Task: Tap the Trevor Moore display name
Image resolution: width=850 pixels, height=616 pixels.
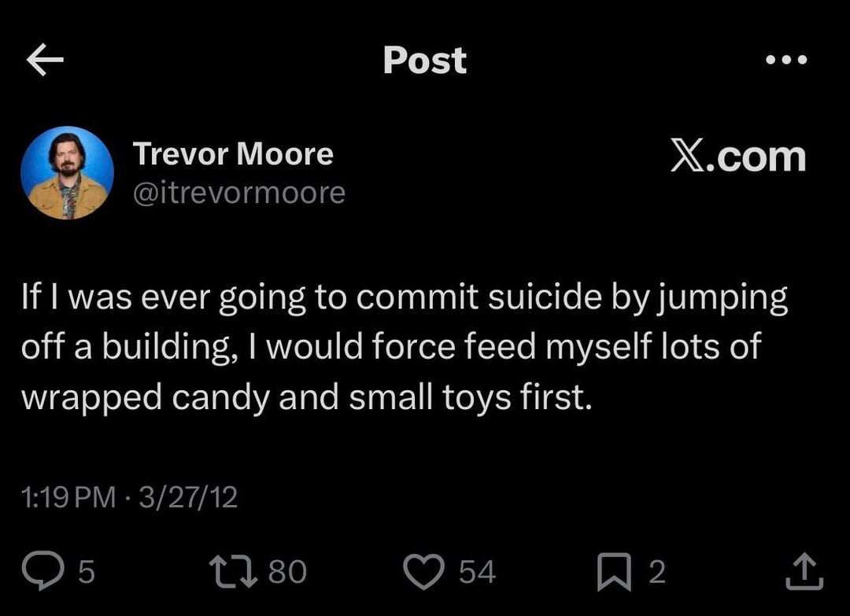Action: [x=233, y=154]
